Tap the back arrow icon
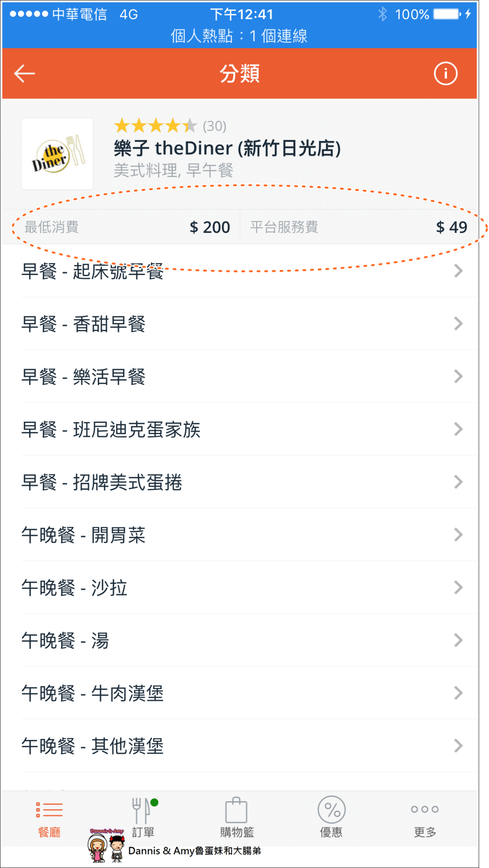Viewport: 489px width, 868px height. point(24,74)
